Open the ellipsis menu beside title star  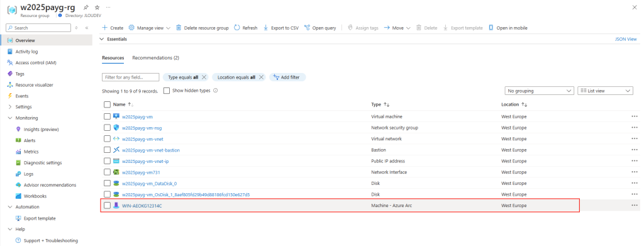pyautogui.click(x=108, y=8)
